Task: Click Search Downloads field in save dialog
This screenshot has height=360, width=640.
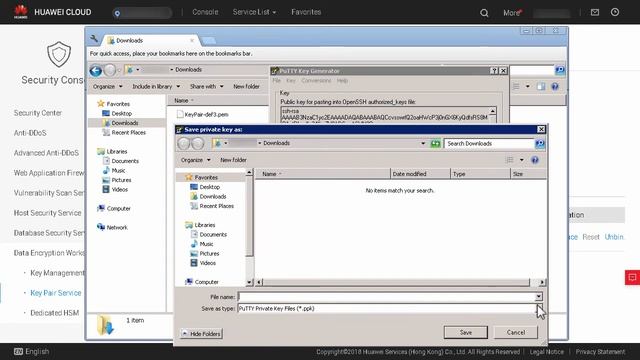Action: click(489, 144)
